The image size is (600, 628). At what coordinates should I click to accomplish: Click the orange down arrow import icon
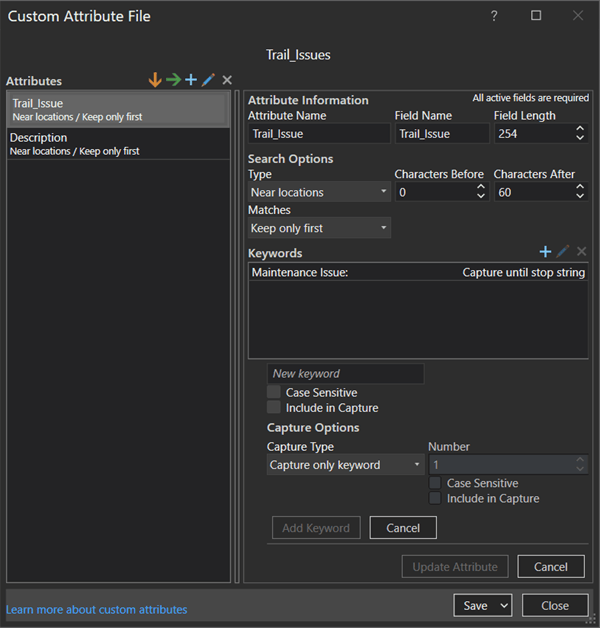[155, 80]
